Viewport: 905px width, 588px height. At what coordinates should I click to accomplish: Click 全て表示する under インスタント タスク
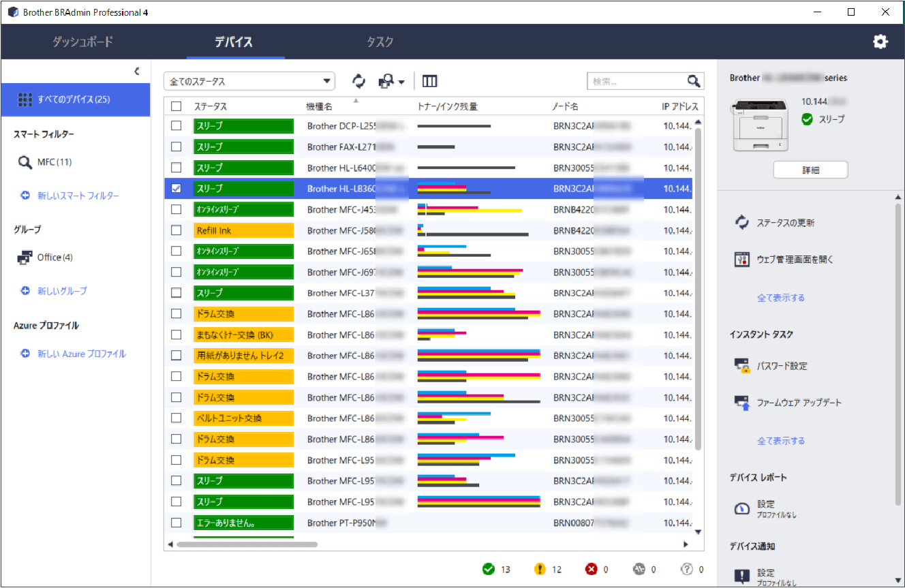tap(781, 441)
